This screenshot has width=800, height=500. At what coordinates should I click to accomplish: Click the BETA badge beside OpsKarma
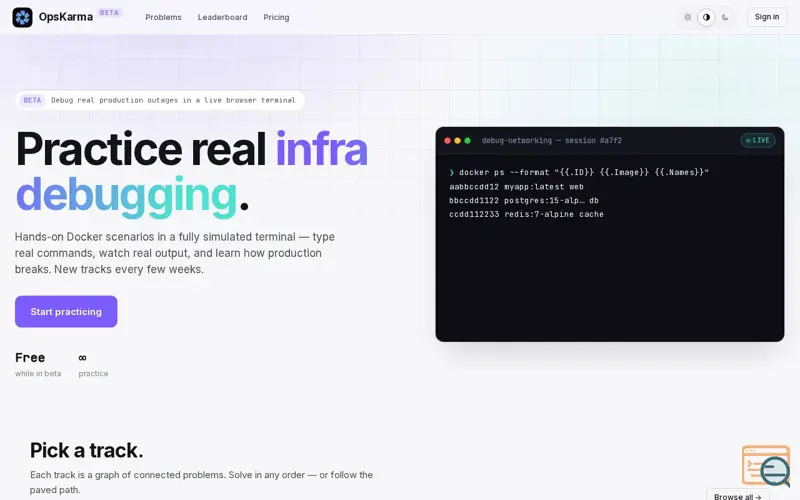pyautogui.click(x=109, y=13)
